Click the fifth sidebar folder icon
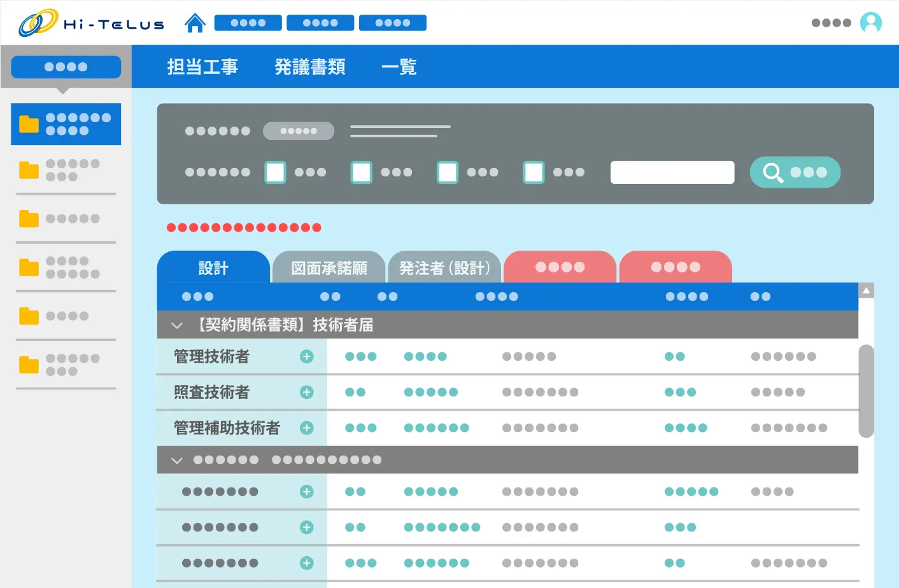Image resolution: width=899 pixels, height=588 pixels. coord(29,316)
